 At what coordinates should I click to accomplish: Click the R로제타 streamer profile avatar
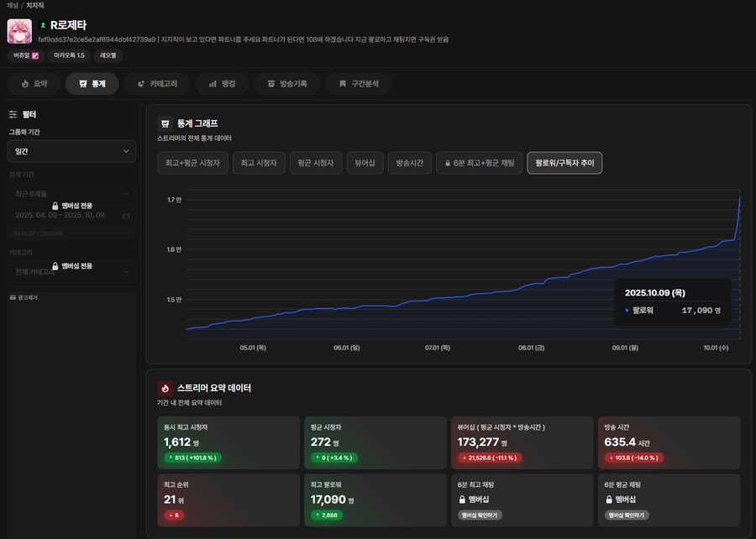pyautogui.click(x=19, y=31)
